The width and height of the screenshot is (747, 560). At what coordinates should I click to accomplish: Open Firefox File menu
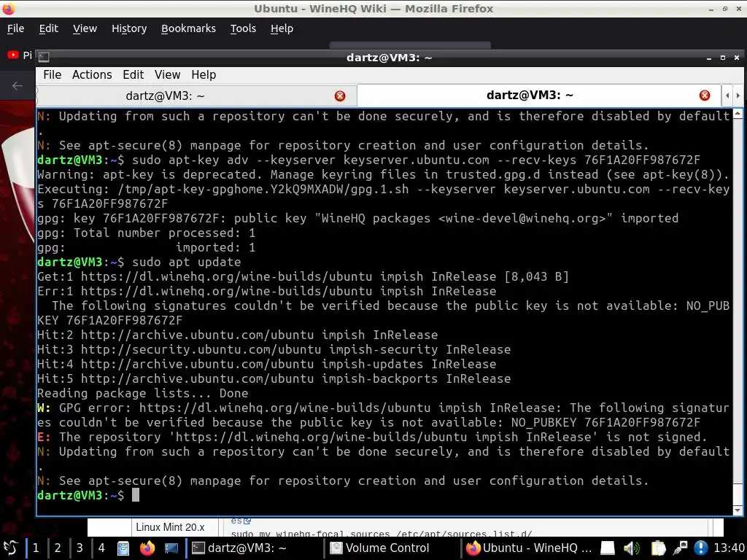(x=15, y=28)
